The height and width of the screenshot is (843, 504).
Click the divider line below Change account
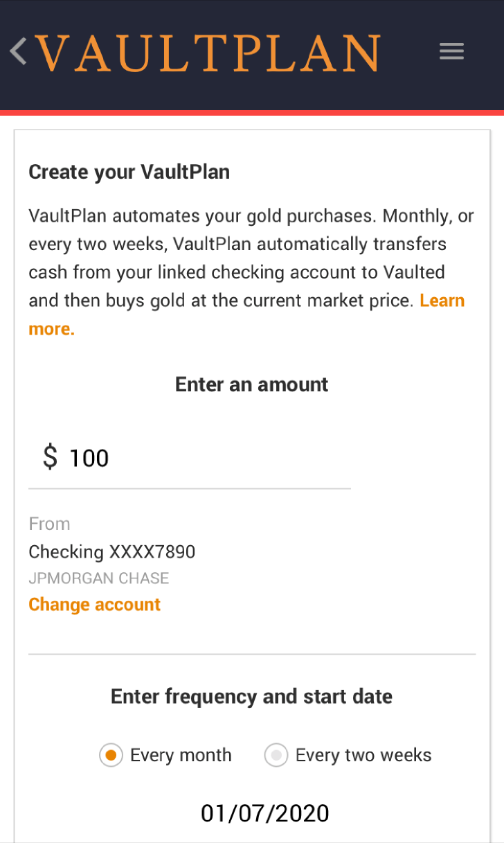[252, 654]
